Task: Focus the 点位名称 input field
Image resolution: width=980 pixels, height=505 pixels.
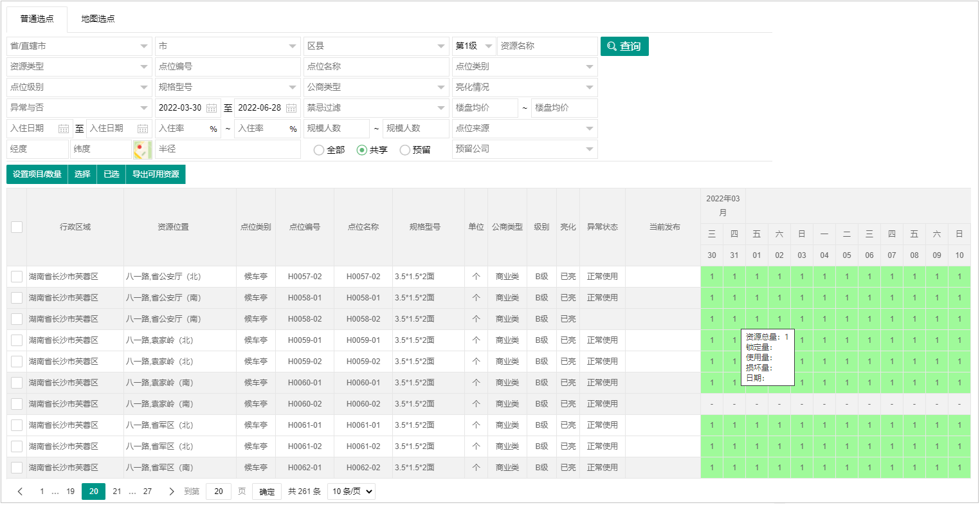Action: pos(376,67)
